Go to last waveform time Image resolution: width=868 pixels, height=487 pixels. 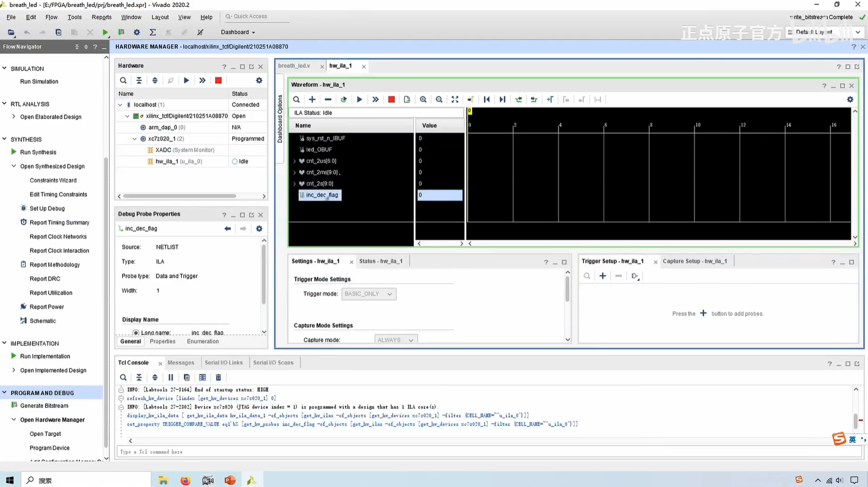[502, 100]
